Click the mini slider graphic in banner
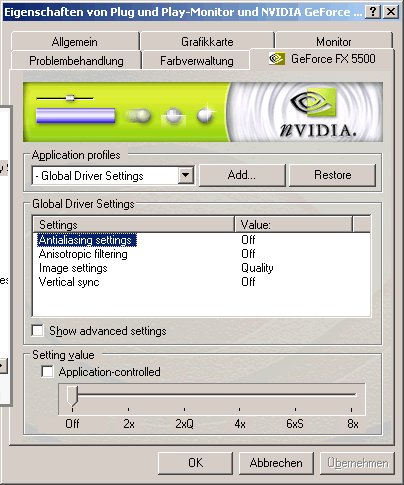The image size is (404, 485). coord(65,98)
